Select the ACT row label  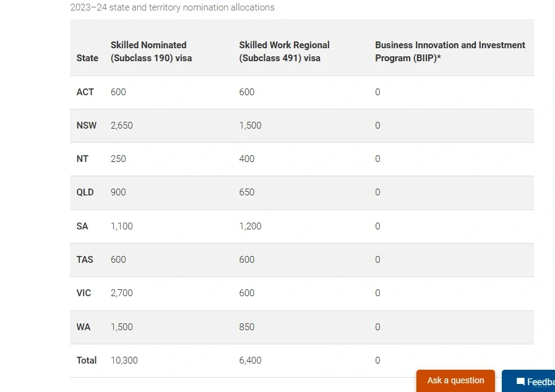[85, 92]
